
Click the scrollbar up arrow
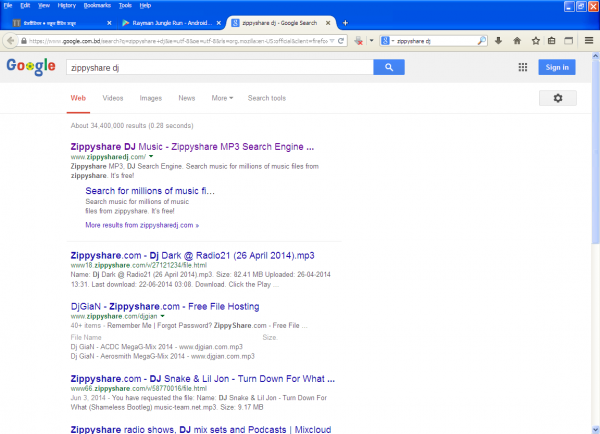[595, 56]
